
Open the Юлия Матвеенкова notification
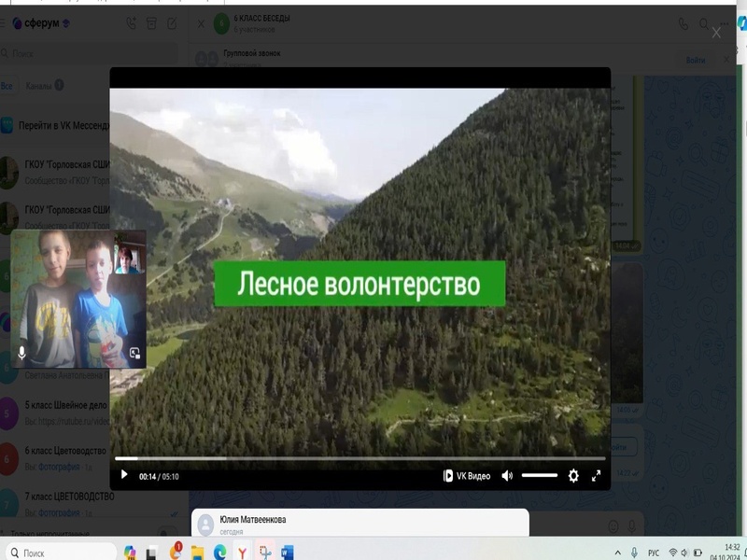click(x=360, y=523)
